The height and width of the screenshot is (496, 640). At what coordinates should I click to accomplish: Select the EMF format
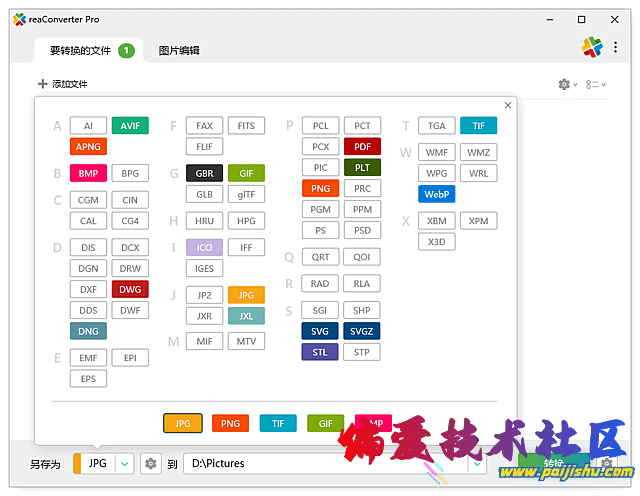pyautogui.click(x=88, y=358)
